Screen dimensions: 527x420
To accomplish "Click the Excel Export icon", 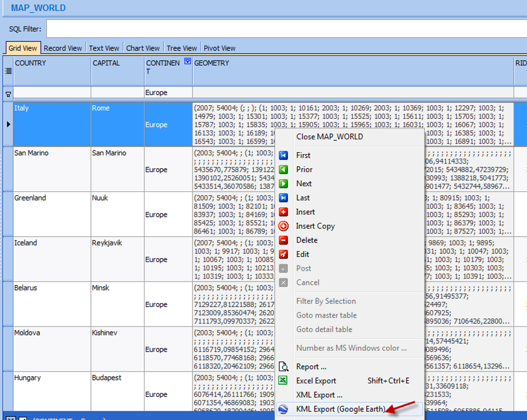I will pyautogui.click(x=283, y=381).
